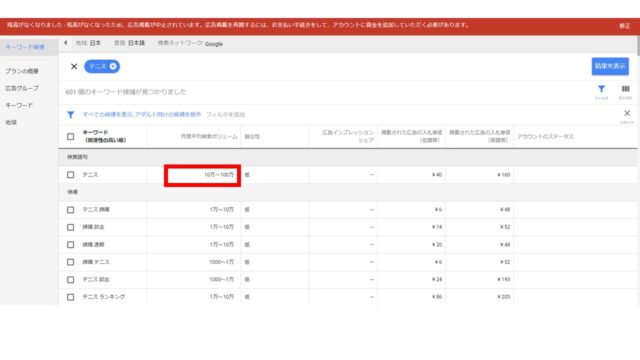Sort by the 競合性 column header
Viewport: 640px width, 360px height.
click(x=252, y=137)
